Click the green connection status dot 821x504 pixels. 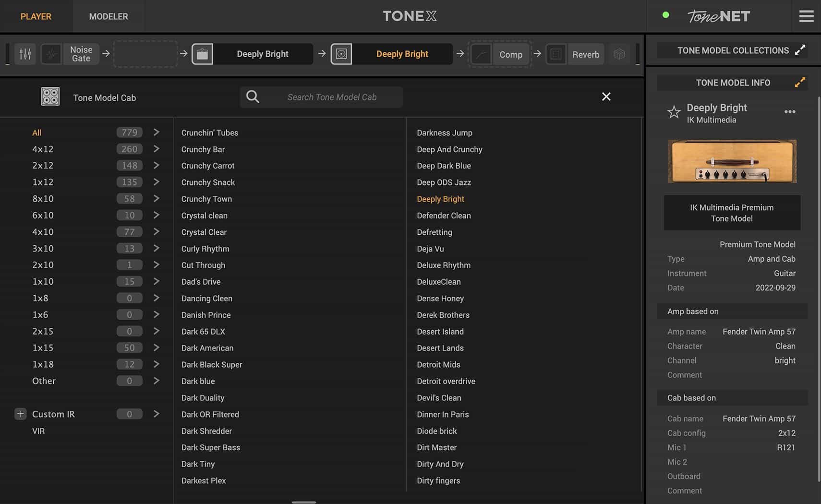[666, 15]
